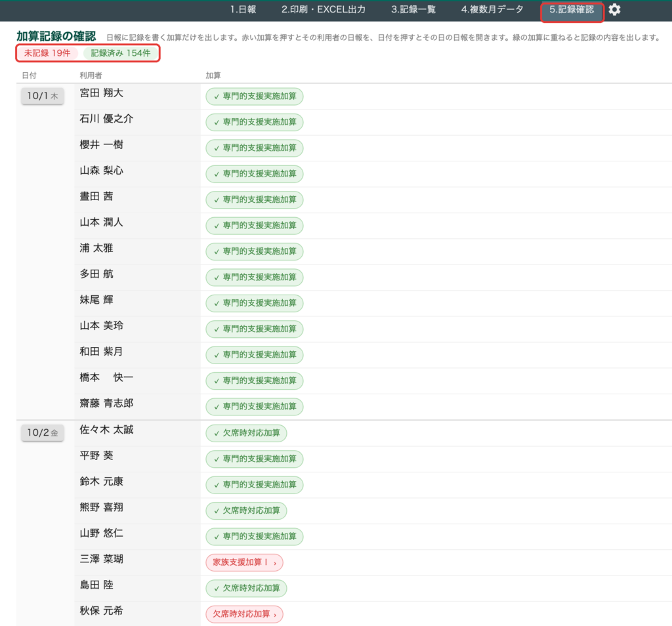Open the daily report for 10/1
The height and width of the screenshot is (626, 672).
click(43, 96)
